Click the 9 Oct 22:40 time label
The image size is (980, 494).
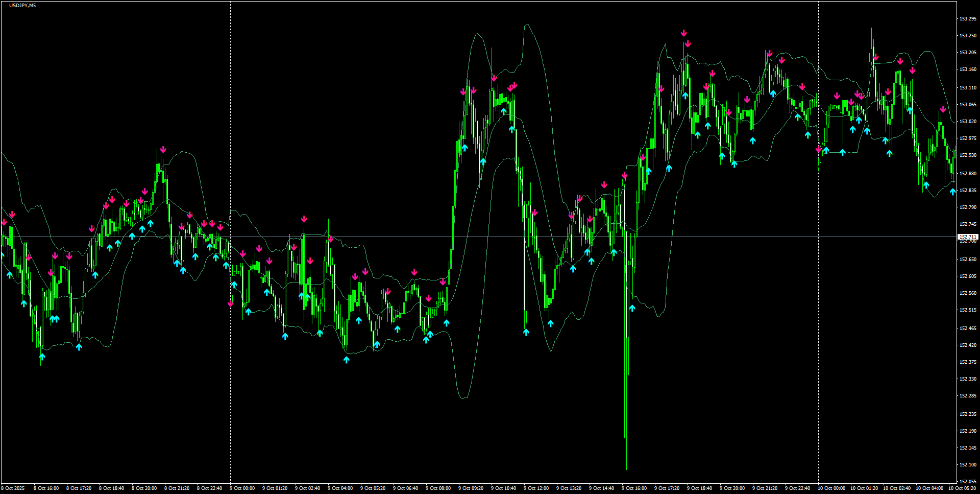[x=797, y=488]
